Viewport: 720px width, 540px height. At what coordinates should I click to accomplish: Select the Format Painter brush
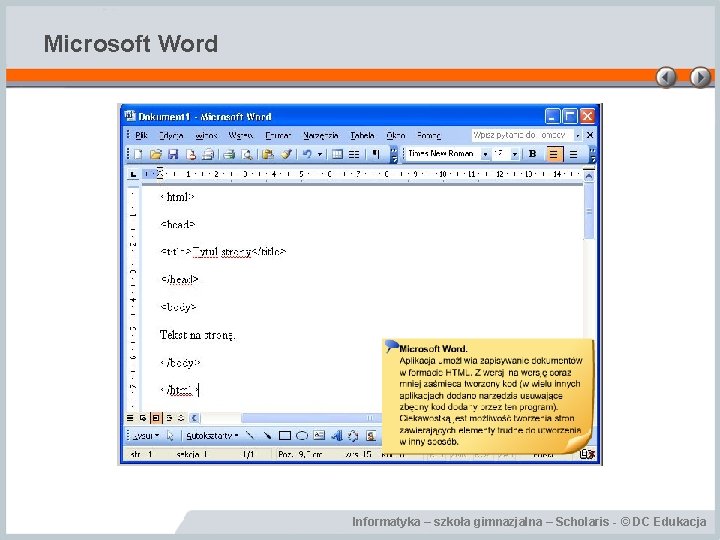286,154
